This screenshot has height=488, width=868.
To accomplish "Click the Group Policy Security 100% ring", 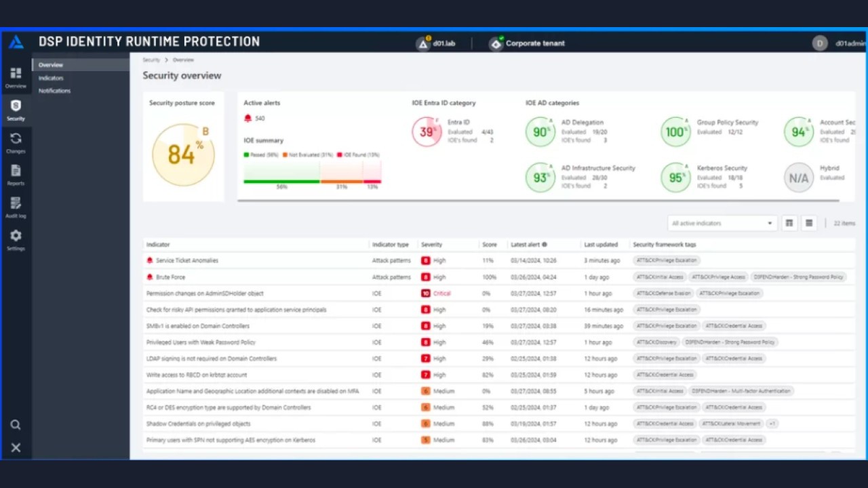I will tap(676, 131).
